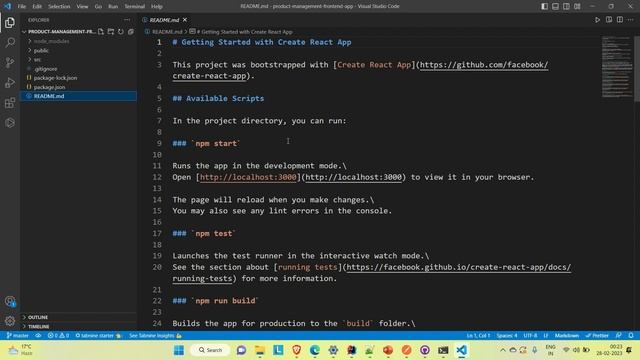Viewport: 640px width, 360px height.
Task: Select the README.md editor tab
Action: 164,20
